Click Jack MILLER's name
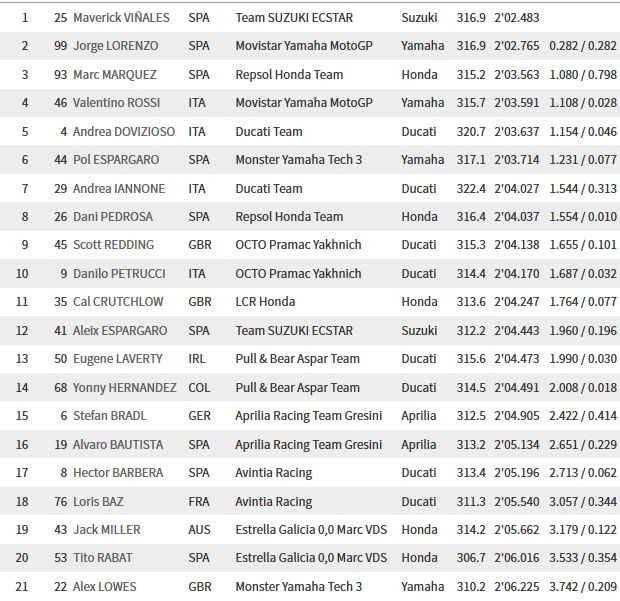The height and width of the screenshot is (601, 620). coord(107,529)
